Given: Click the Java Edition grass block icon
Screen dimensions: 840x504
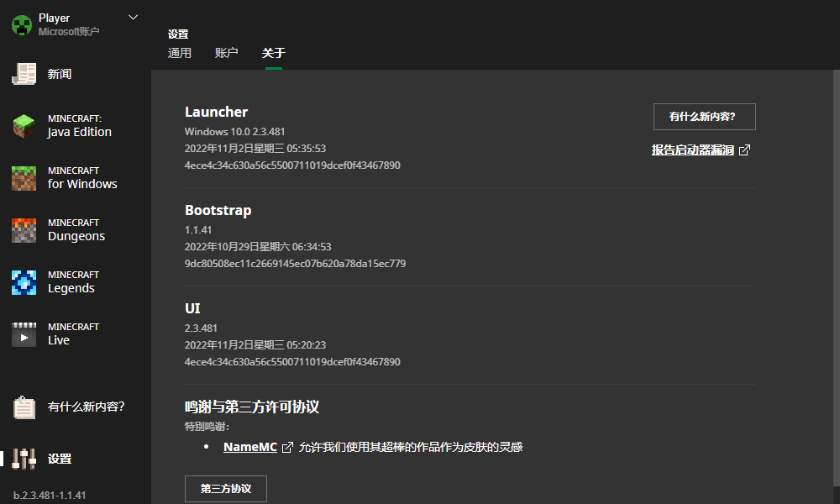Looking at the screenshot, I should (x=24, y=126).
